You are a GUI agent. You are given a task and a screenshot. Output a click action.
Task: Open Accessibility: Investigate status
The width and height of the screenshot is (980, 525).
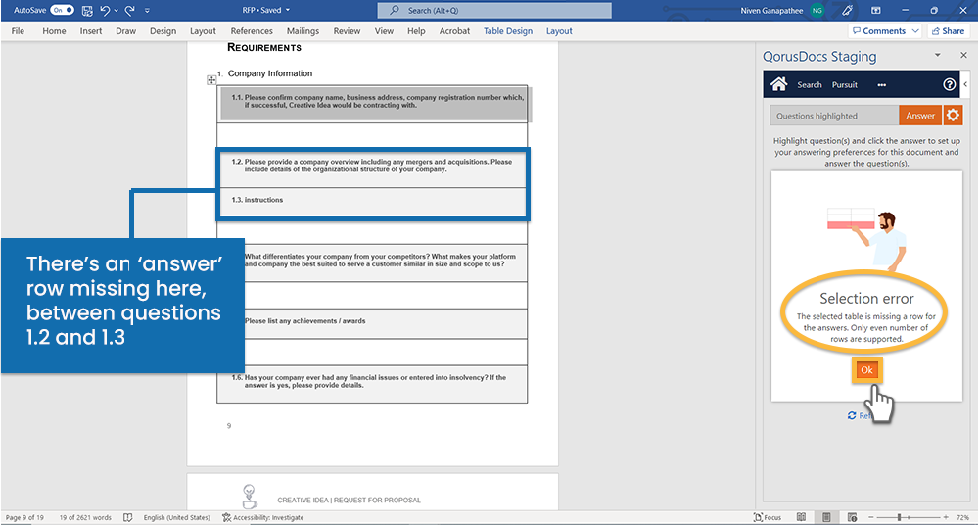pyautogui.click(x=263, y=517)
